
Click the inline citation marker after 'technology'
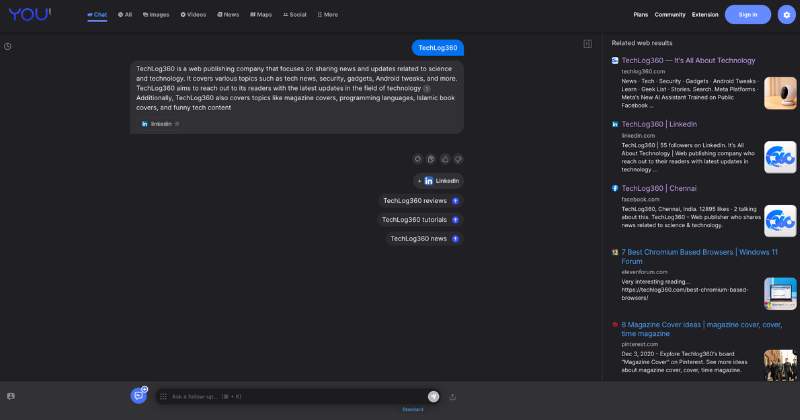(x=427, y=89)
